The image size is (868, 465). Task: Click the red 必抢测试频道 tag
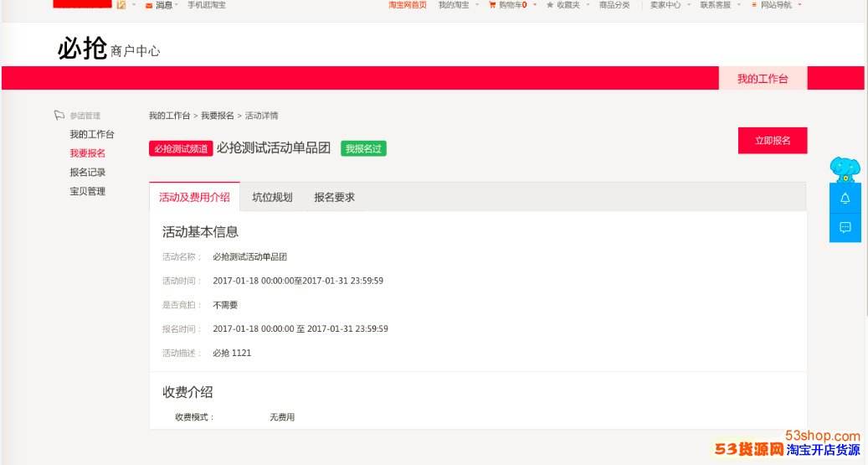point(181,148)
